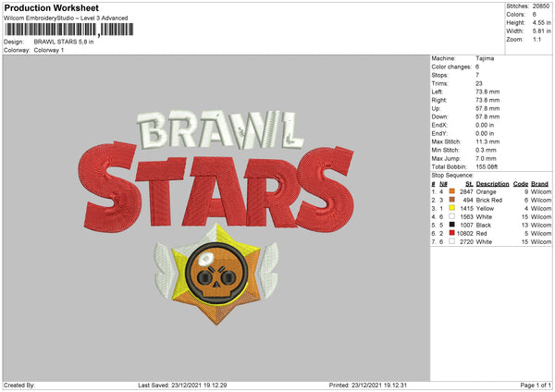The height and width of the screenshot is (392, 555).
Task: Click the Orange thread color swatch
Action: coord(451,191)
